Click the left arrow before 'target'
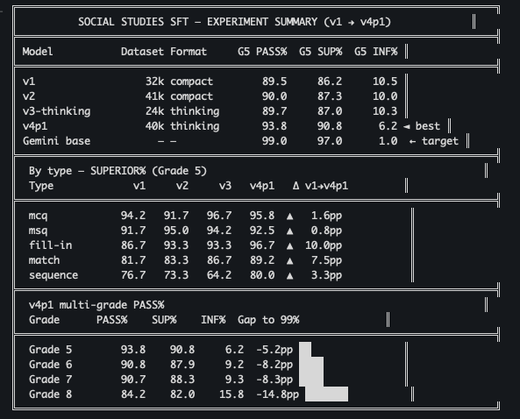 (413, 141)
